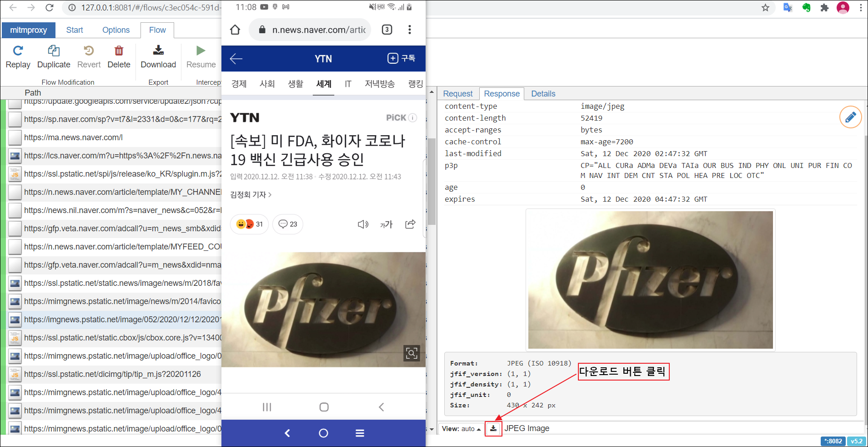868x447 pixels.
Task: Tap the back arrow in YTN header
Action: pos(236,58)
